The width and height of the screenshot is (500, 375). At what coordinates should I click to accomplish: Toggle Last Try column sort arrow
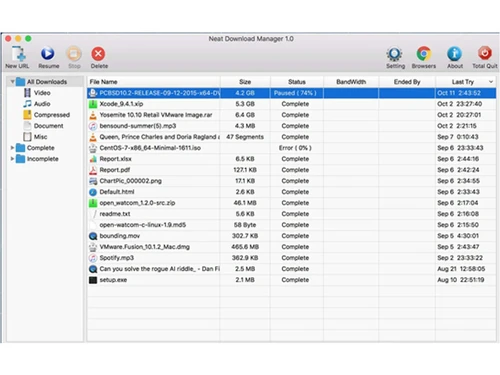pyautogui.click(x=491, y=82)
